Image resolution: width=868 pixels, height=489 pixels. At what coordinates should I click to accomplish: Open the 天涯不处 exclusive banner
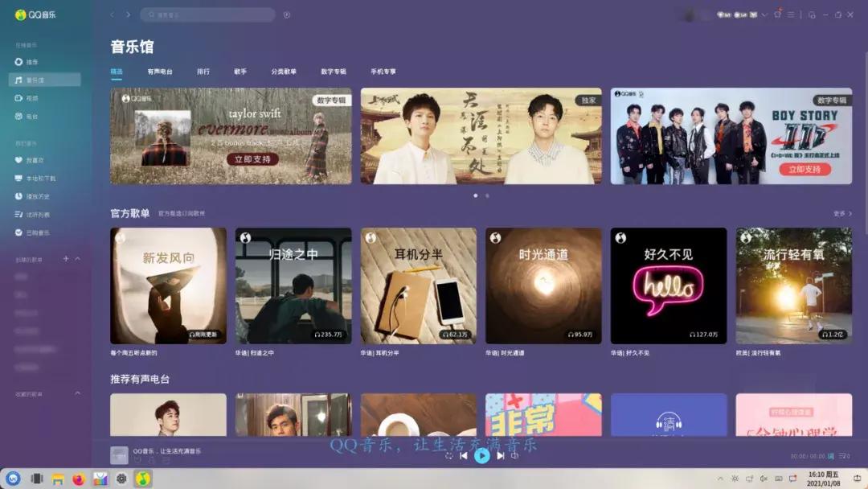[x=481, y=136]
